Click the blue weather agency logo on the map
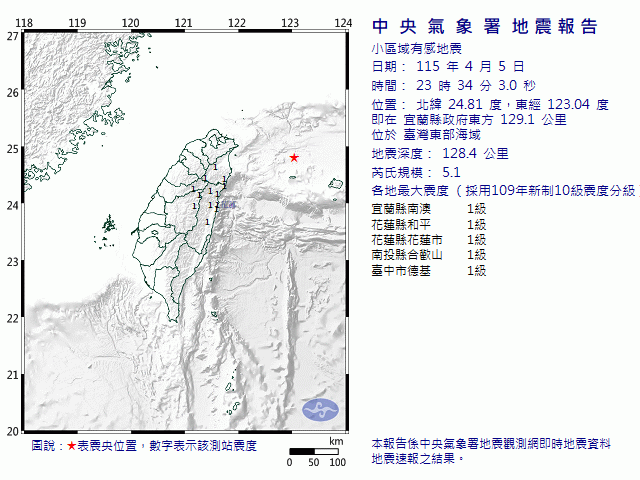The height and width of the screenshot is (480, 640). point(320,410)
